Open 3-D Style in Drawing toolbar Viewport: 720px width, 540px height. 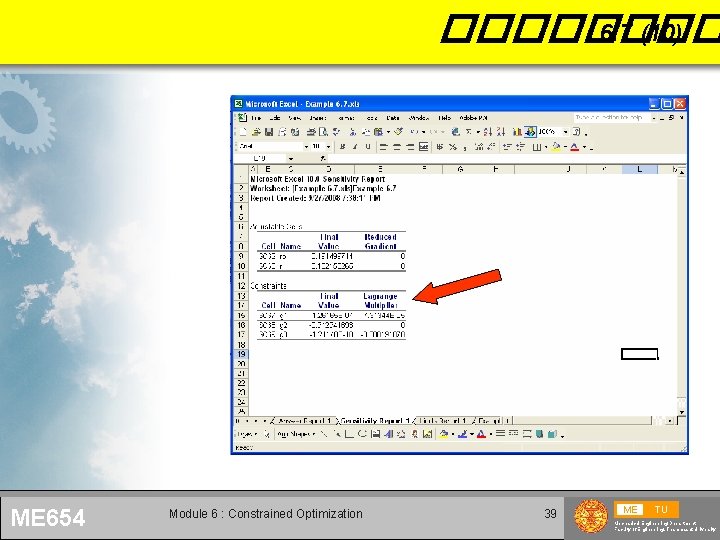[x=552, y=433]
